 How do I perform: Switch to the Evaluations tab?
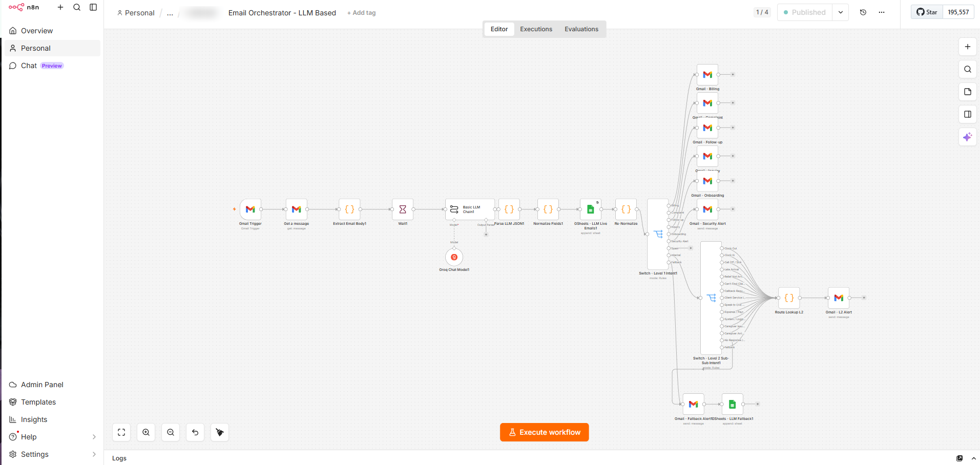tap(581, 29)
